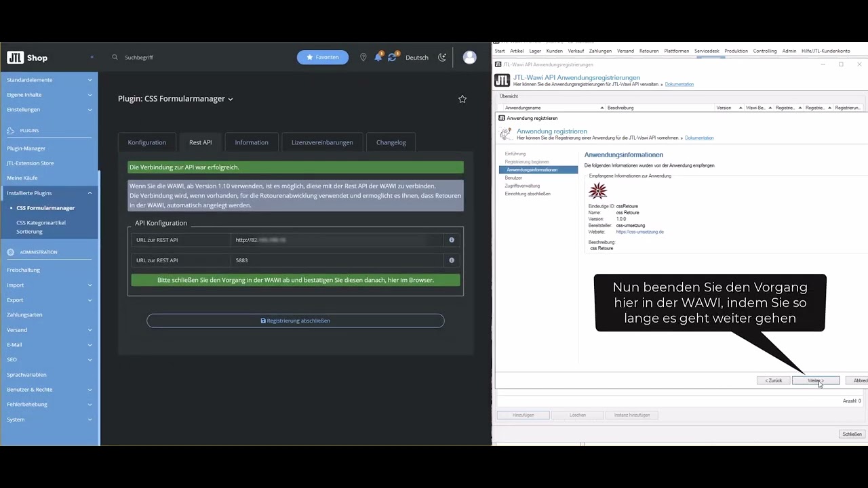Click Zurück button in Wawi wizard
Viewport: 868px width, 488px height.
773,381
